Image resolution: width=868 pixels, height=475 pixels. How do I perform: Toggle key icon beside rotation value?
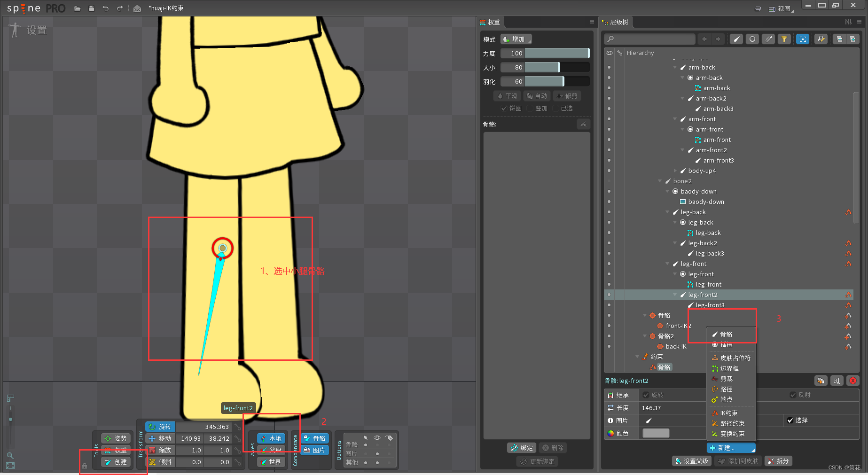point(238,427)
